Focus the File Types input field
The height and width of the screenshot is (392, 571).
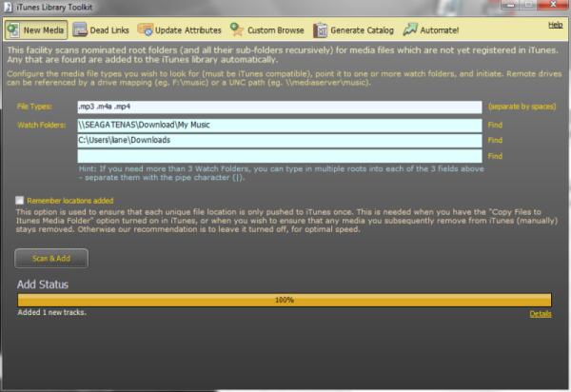pyautogui.click(x=279, y=108)
